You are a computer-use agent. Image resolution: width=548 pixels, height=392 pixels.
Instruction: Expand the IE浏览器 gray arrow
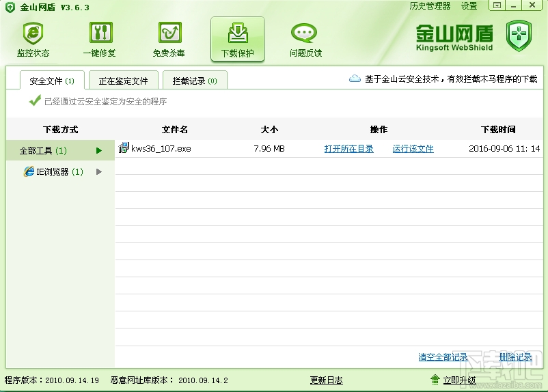pos(99,171)
